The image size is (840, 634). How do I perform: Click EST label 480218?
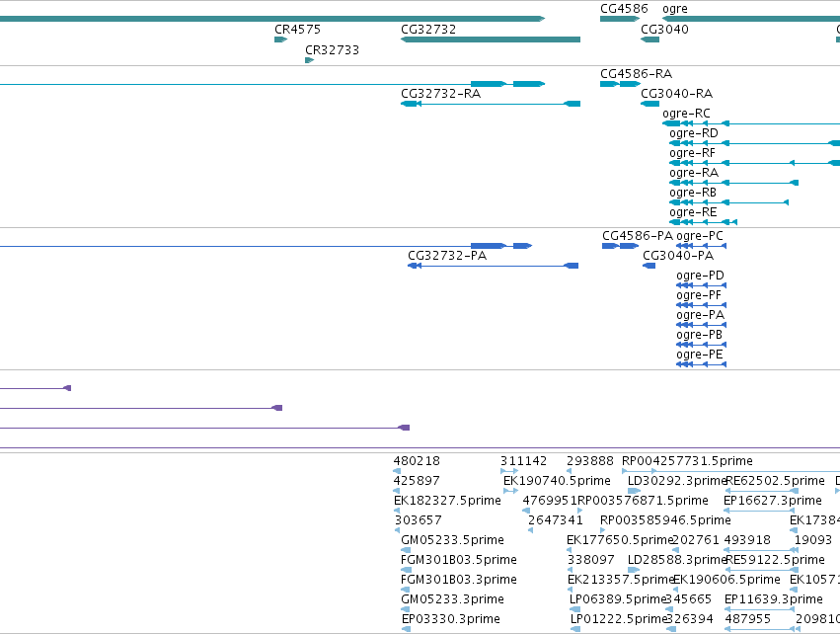[x=417, y=461]
